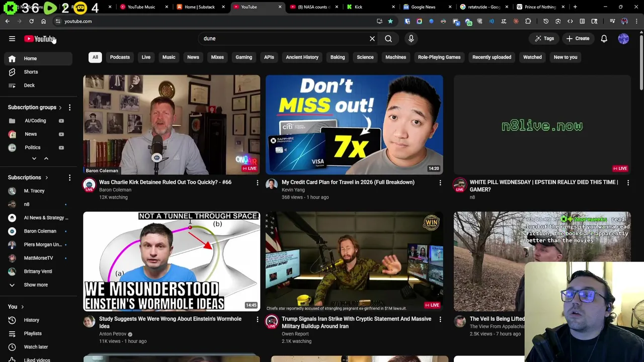
Task: Collapse groups list with up chevron
Action: point(46,158)
